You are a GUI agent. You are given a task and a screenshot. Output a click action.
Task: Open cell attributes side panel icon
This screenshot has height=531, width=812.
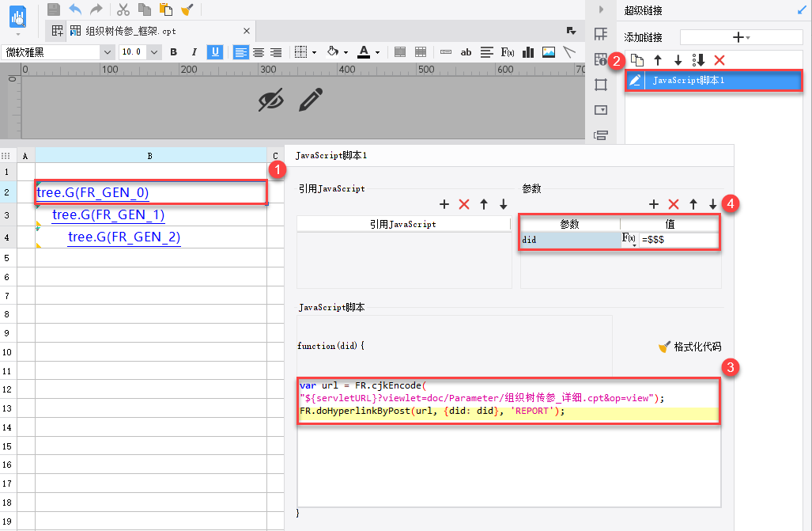601,59
